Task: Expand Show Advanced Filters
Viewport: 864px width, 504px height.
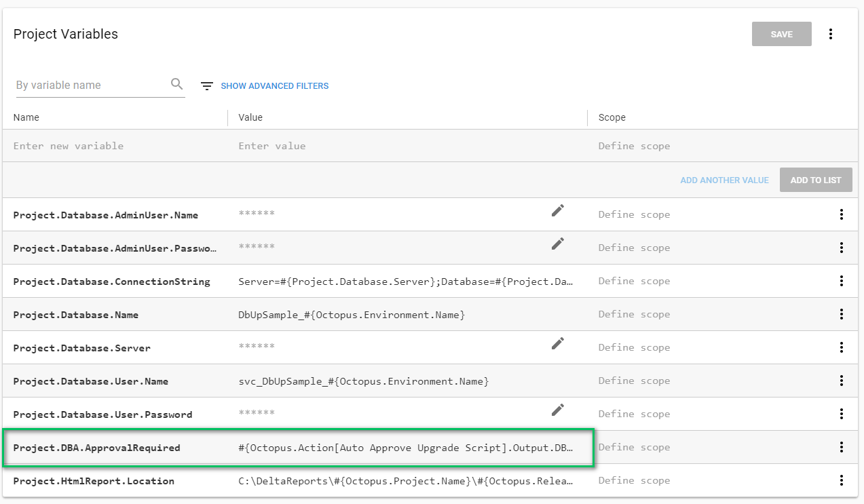Action: tap(274, 86)
